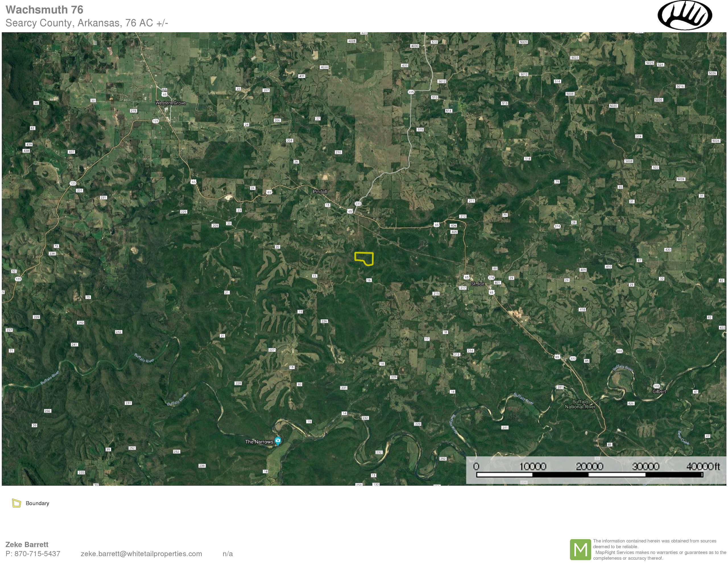Click the Buffalo National River label
This screenshot has width=728, height=563.
click(x=580, y=404)
